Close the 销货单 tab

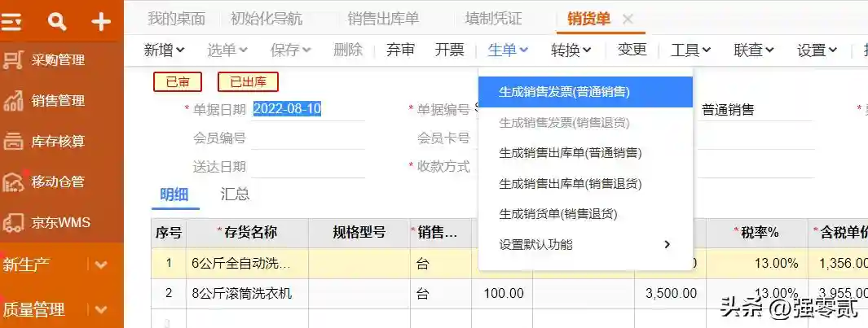(628, 20)
